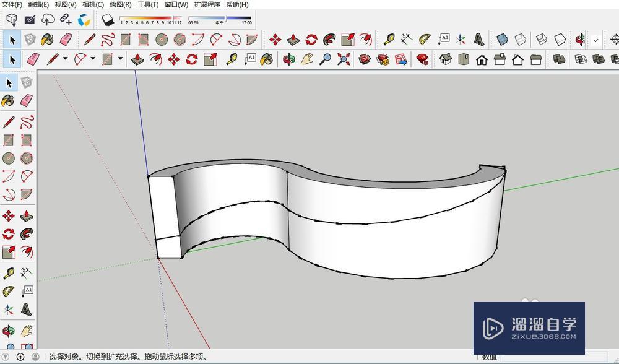Toggle shadows display on or off

(x=107, y=20)
